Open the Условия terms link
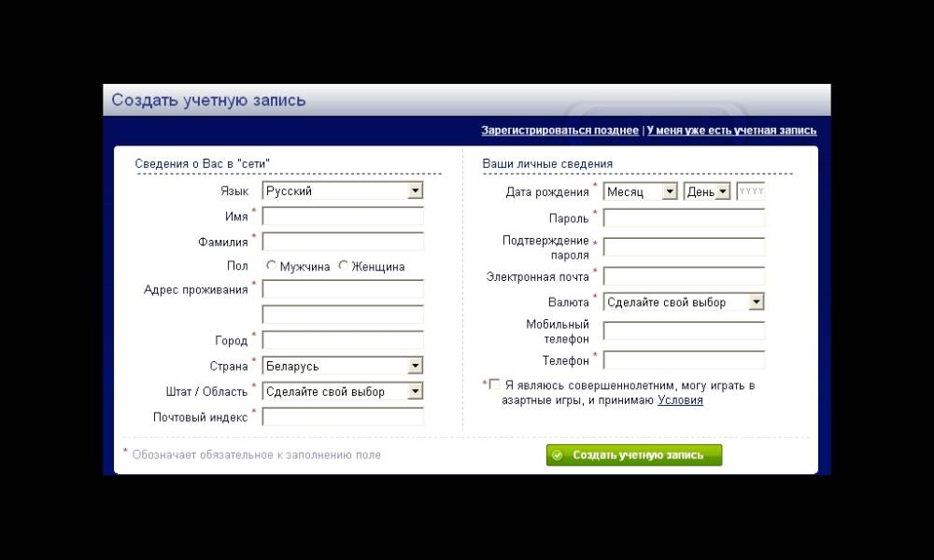 [680, 399]
